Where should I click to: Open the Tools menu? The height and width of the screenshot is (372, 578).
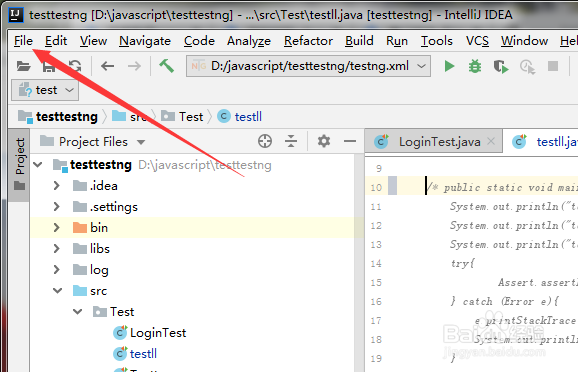point(437,41)
